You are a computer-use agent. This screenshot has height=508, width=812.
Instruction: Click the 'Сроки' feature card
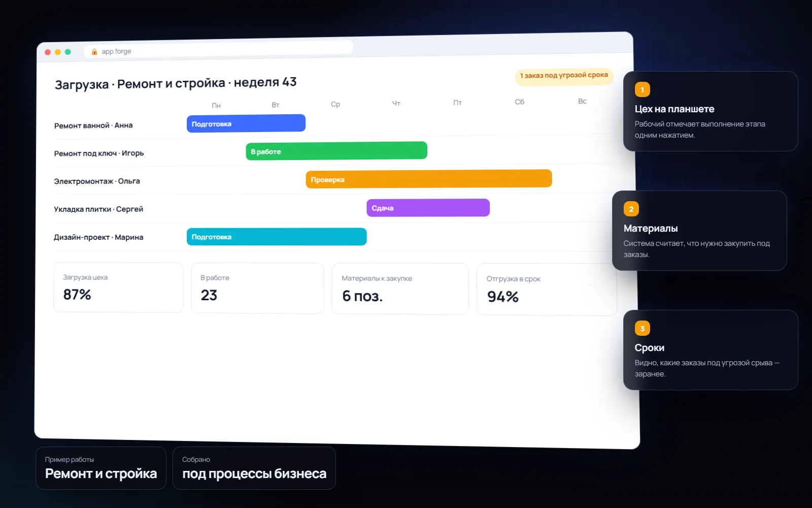coord(710,350)
